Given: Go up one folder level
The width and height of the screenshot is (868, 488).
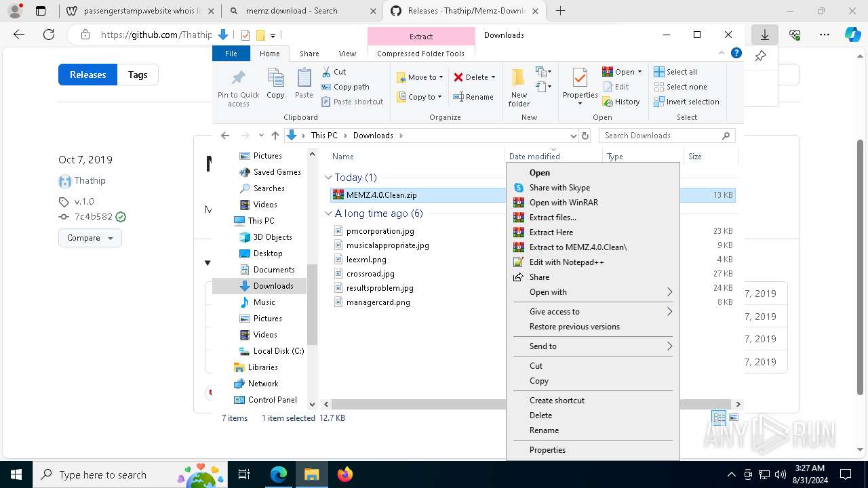Looking at the screenshot, I should click(x=275, y=136).
